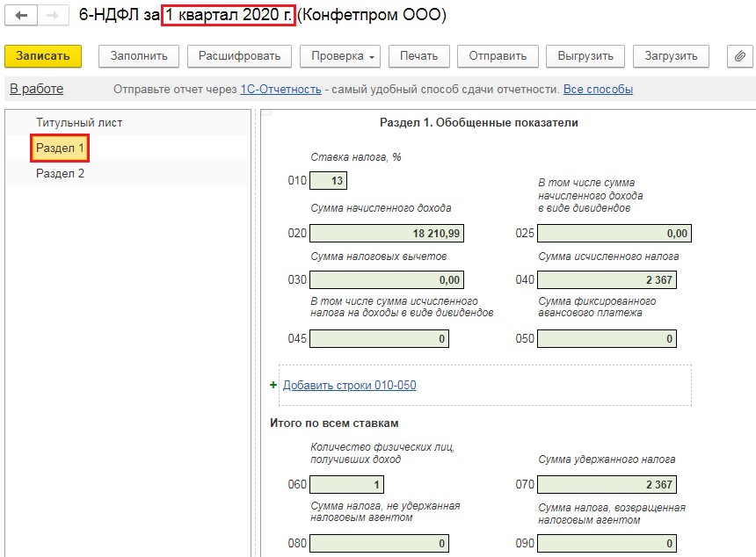Click the Сумма фиксированного авансового платежа label
This screenshot has width=756, height=557.
coord(597,307)
